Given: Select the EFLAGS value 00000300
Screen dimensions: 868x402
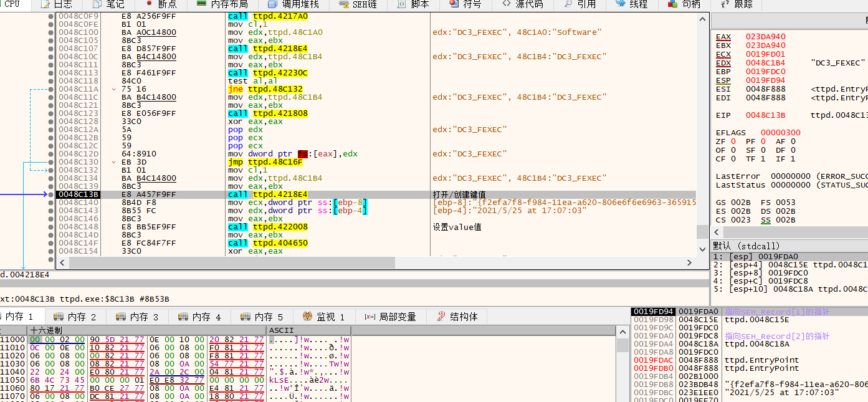Looking at the screenshot, I should (780, 133).
